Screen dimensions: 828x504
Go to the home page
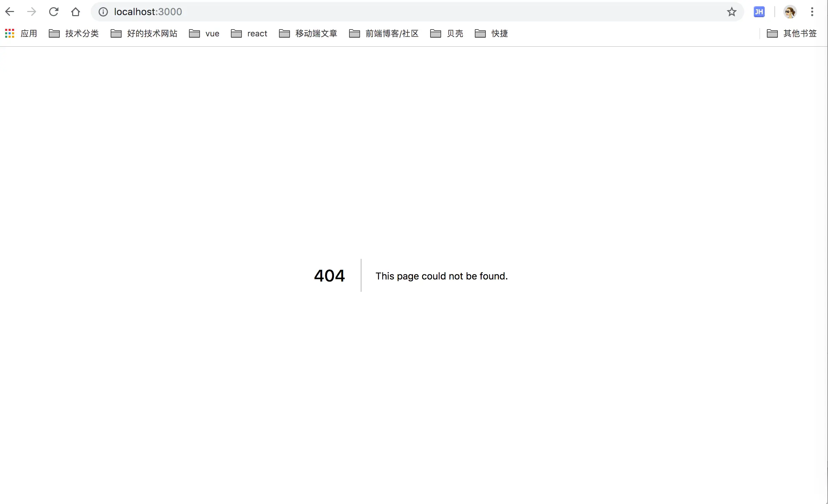tap(76, 12)
